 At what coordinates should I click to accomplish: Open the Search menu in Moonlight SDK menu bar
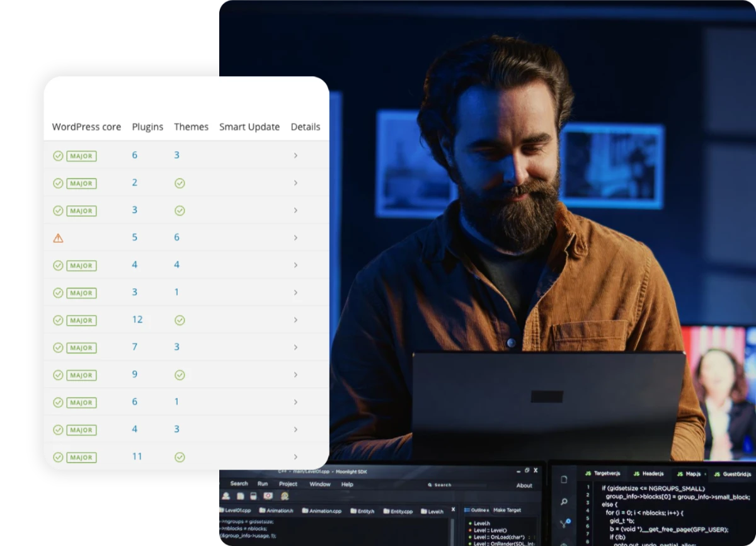pyautogui.click(x=239, y=484)
